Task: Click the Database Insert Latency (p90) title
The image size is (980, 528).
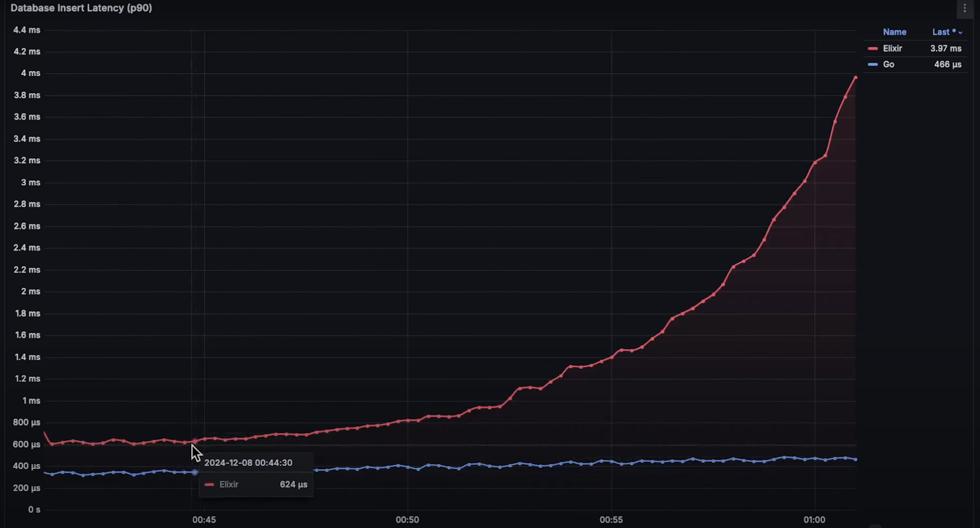Action: tap(81, 8)
